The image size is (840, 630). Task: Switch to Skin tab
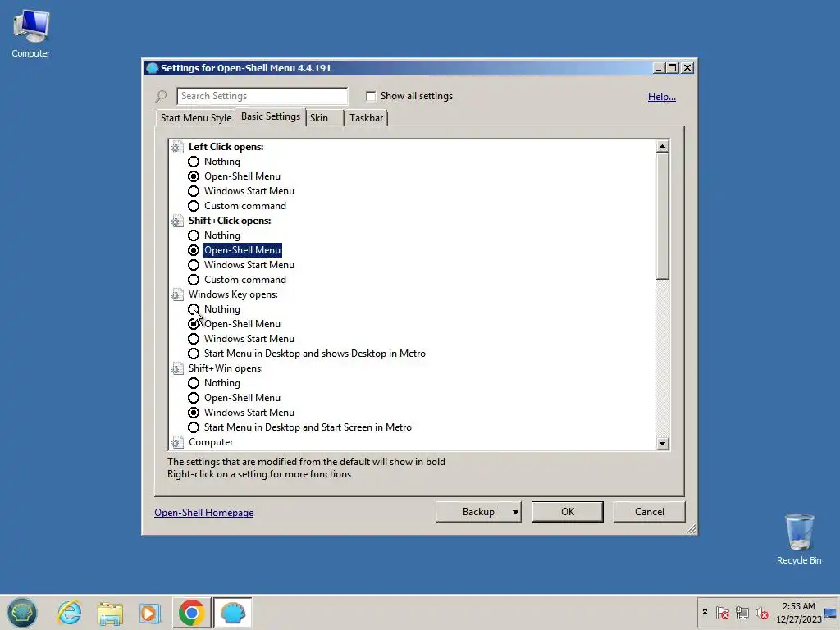coord(323,118)
